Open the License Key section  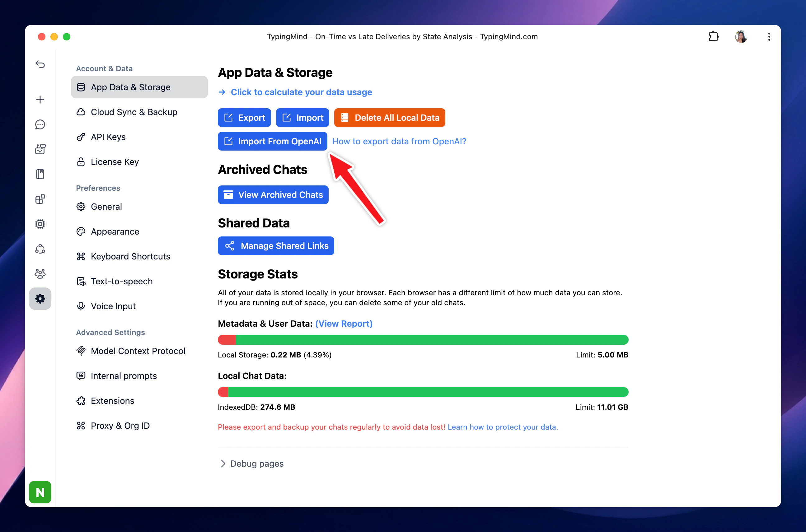pyautogui.click(x=139, y=162)
